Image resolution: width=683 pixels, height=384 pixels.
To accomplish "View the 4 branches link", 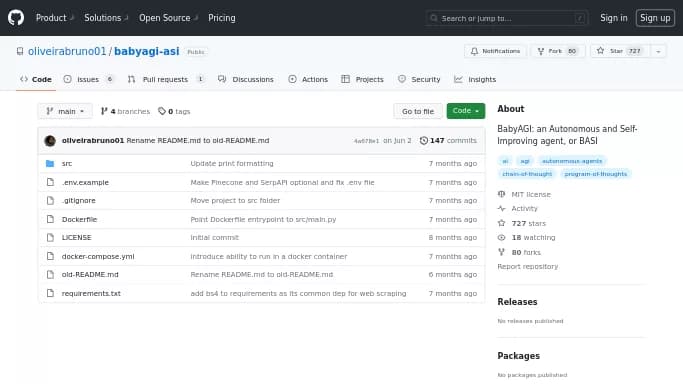I will [x=125, y=111].
